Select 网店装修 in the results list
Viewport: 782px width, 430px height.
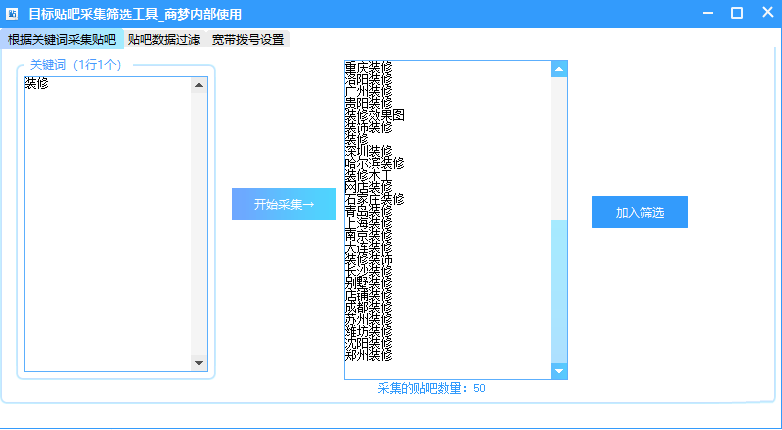tap(369, 187)
